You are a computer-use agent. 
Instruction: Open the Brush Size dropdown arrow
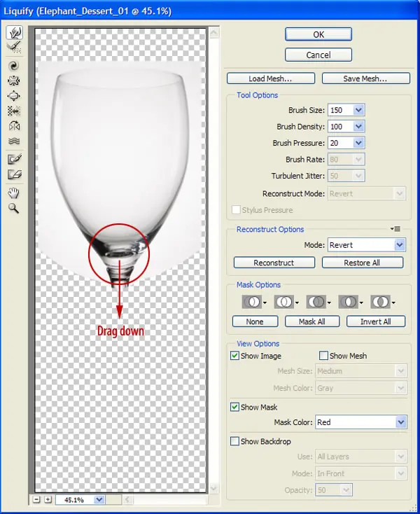(x=358, y=110)
